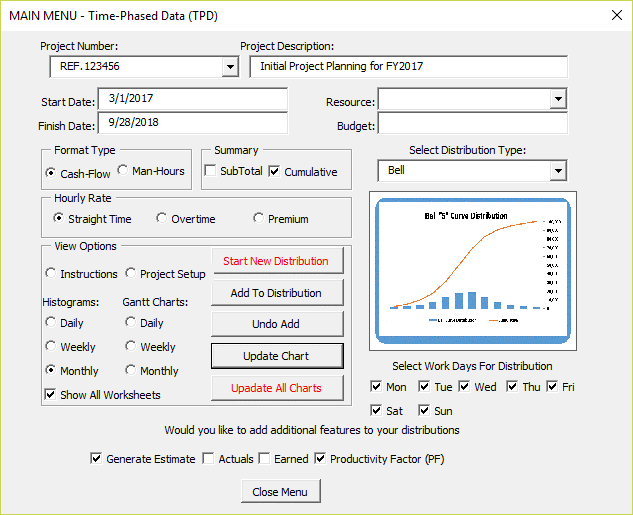Choose the Monthly Gantt chart option

(x=131, y=371)
